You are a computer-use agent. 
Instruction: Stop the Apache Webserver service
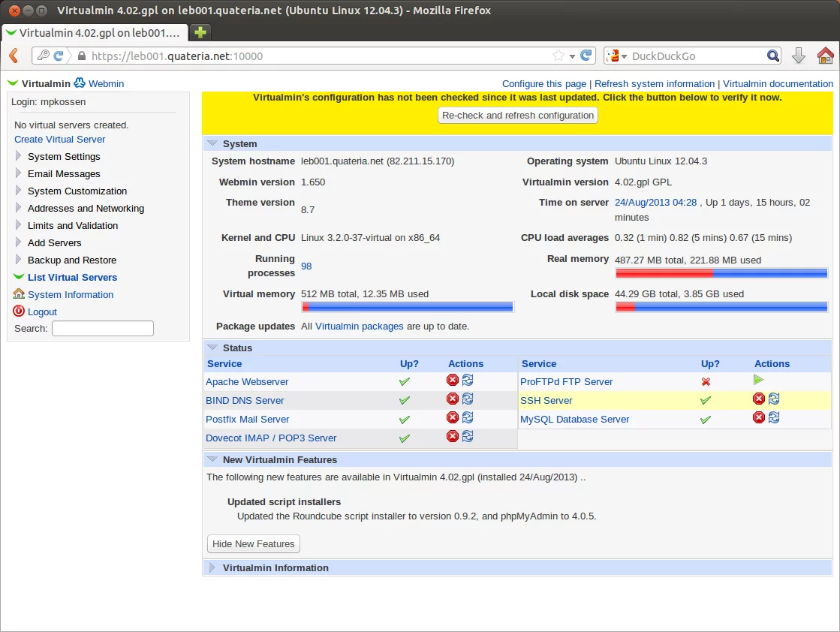[x=453, y=380]
